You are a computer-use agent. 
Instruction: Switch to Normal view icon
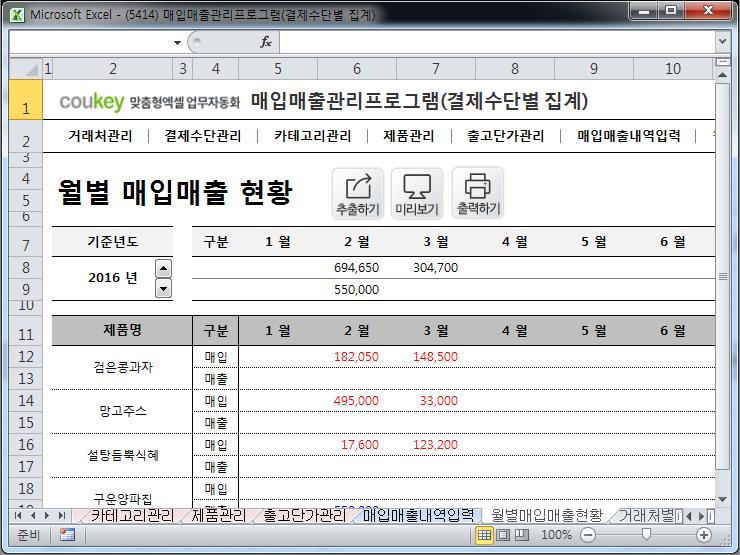484,535
